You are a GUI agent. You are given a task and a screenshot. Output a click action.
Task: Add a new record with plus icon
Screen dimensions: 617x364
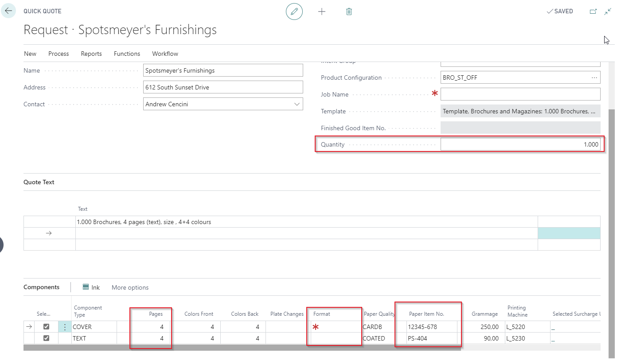322,12
